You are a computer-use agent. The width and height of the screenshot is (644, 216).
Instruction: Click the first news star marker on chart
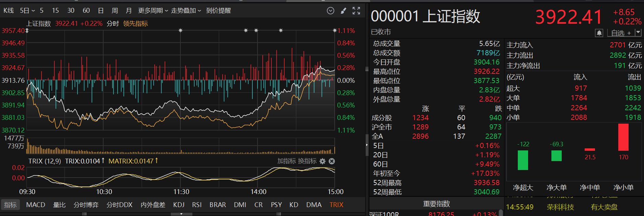(x=181, y=31)
